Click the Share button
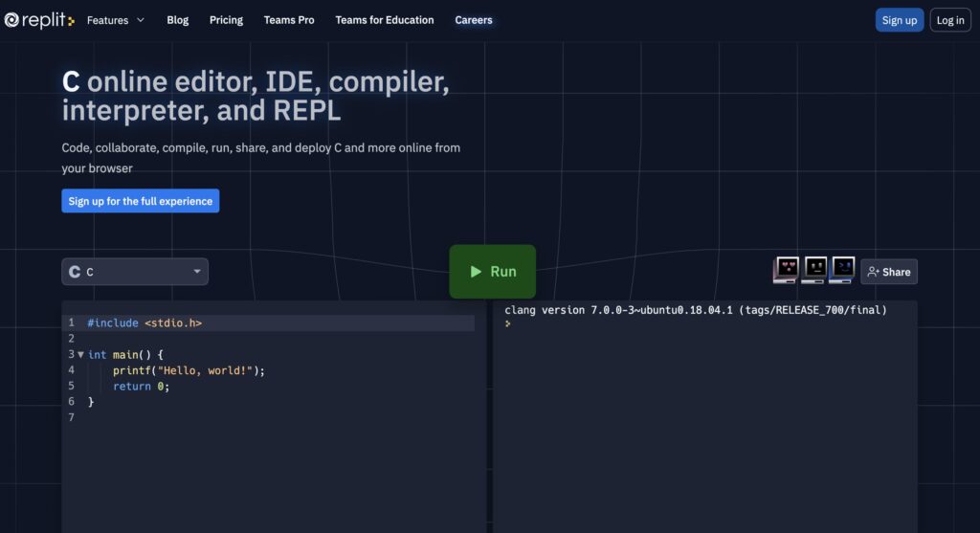Image resolution: width=980 pixels, height=533 pixels. point(889,272)
